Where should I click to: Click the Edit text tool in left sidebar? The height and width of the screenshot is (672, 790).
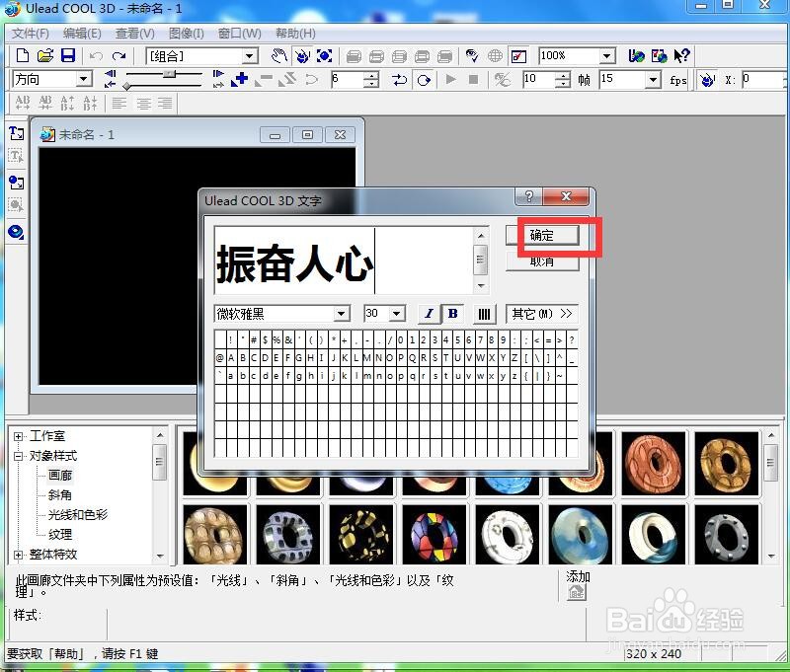click(16, 156)
